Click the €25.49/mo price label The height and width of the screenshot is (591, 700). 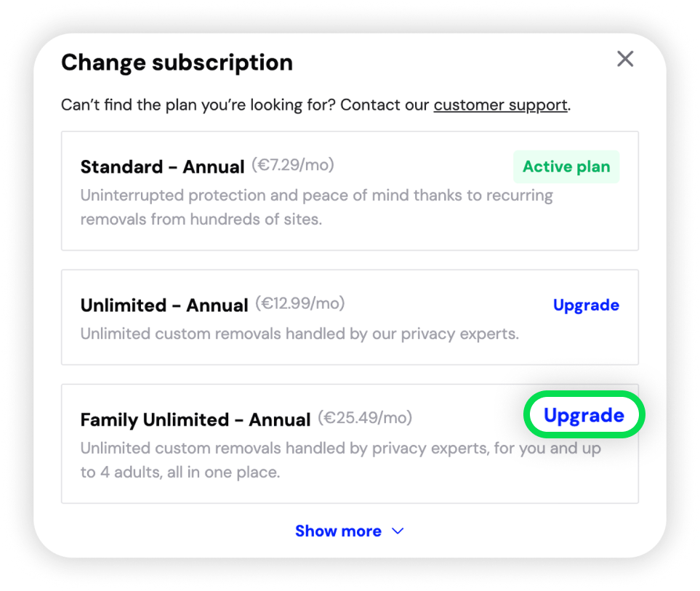[367, 418]
